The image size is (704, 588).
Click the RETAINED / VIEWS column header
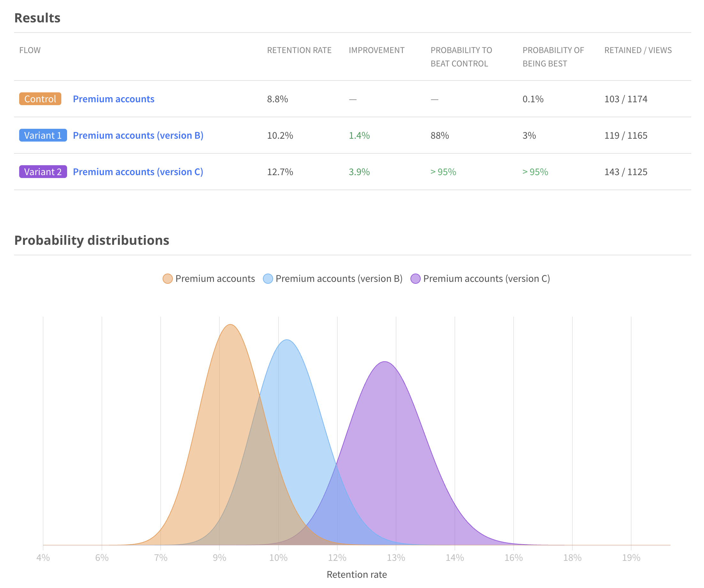coord(638,50)
